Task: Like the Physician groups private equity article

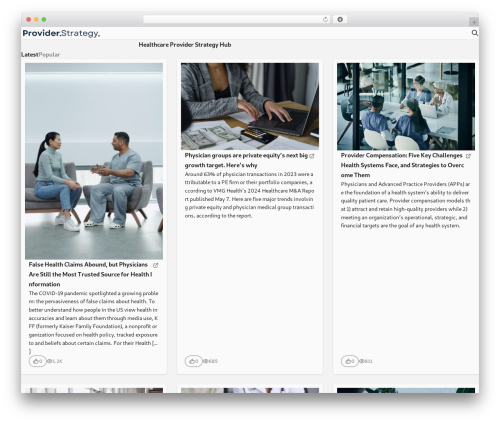Action: tap(193, 361)
